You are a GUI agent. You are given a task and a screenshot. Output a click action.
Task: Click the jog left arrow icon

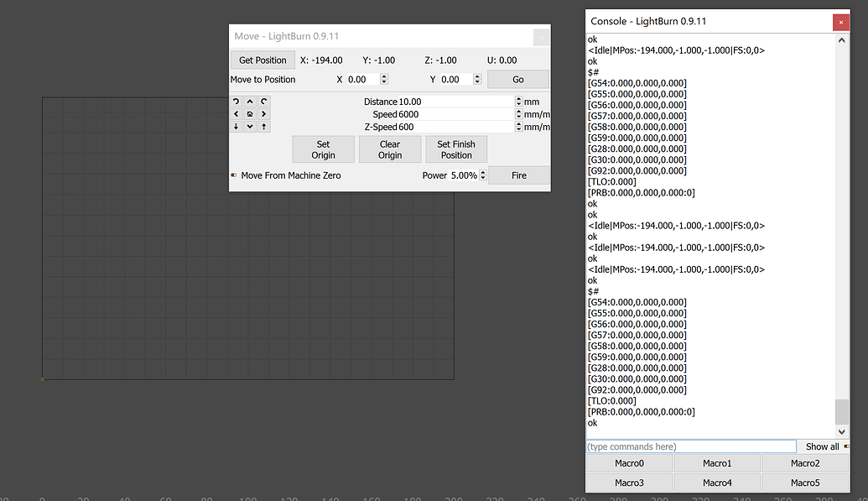236,114
